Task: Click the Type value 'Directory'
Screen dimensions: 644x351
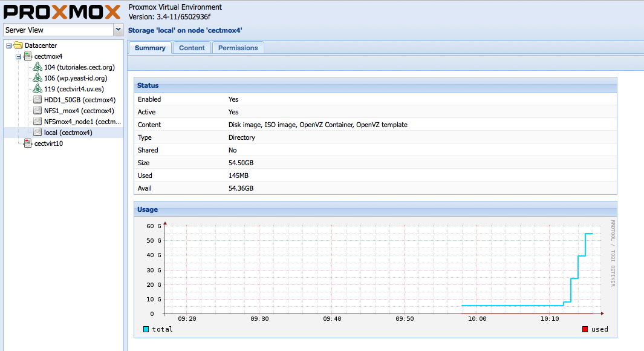Action: (x=241, y=137)
